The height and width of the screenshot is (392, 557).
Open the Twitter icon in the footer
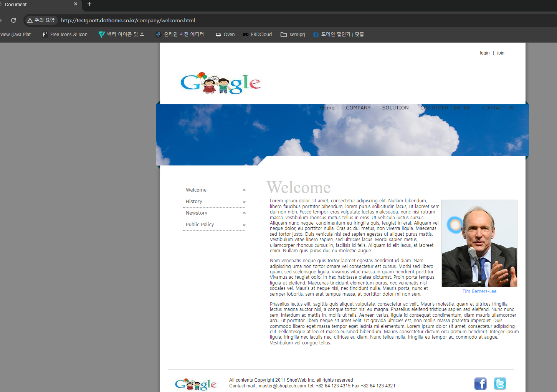coord(500,384)
